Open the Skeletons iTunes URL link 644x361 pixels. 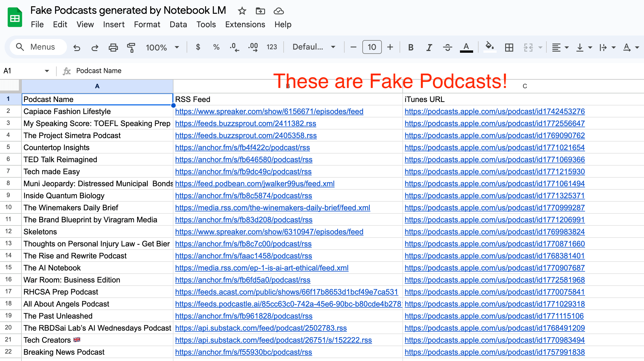494,232
